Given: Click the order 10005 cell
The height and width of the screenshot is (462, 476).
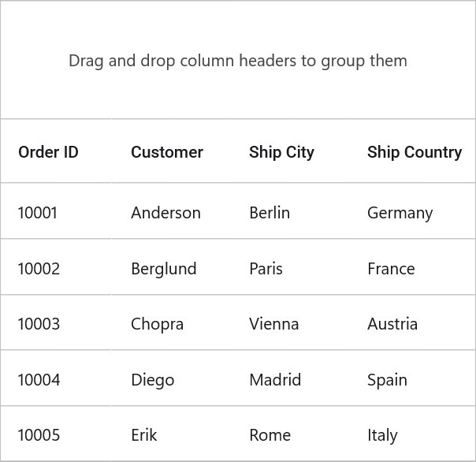Looking at the screenshot, I should pyautogui.click(x=39, y=435).
